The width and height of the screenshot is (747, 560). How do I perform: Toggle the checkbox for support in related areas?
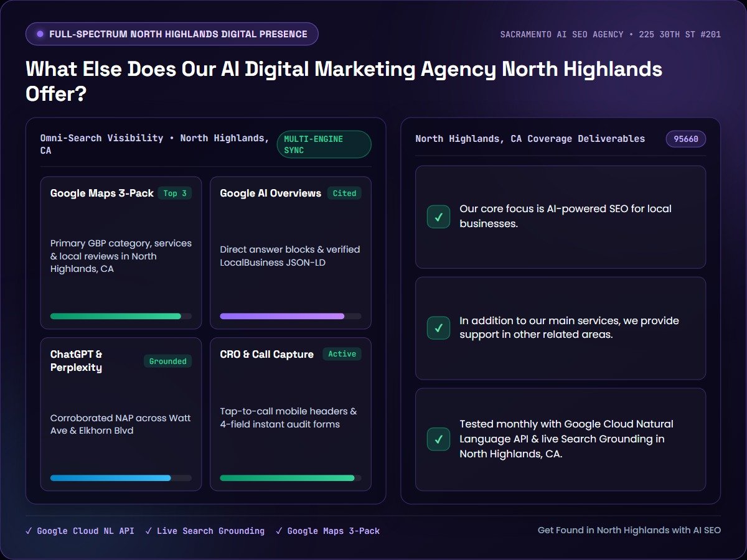[x=438, y=328]
